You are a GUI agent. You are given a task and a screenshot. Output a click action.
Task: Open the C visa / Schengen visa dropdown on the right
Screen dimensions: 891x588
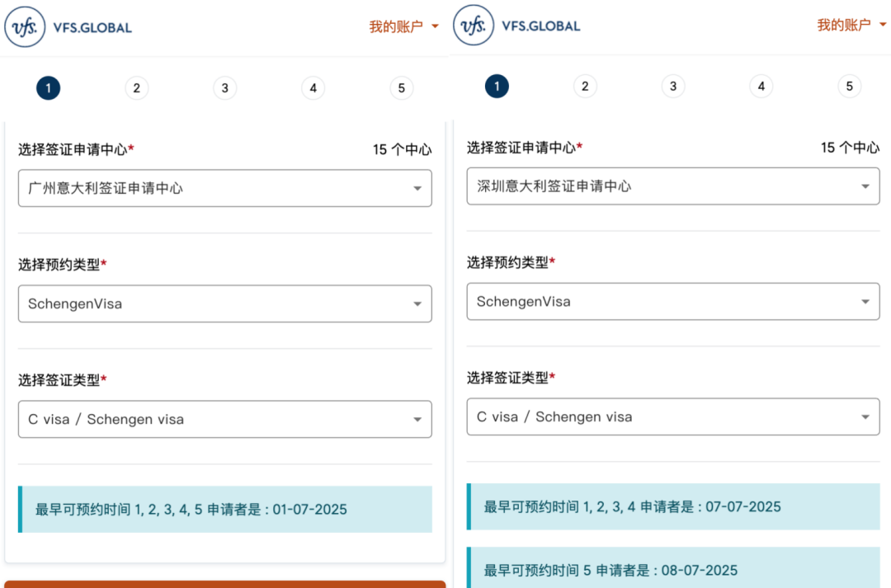673,416
